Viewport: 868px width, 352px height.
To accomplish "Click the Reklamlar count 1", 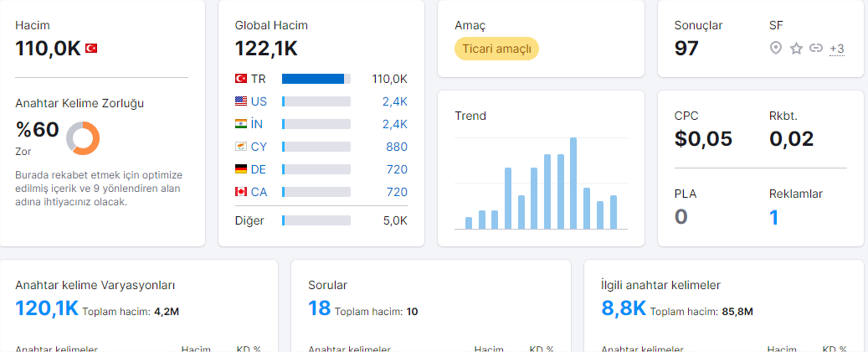I will pyautogui.click(x=774, y=217).
